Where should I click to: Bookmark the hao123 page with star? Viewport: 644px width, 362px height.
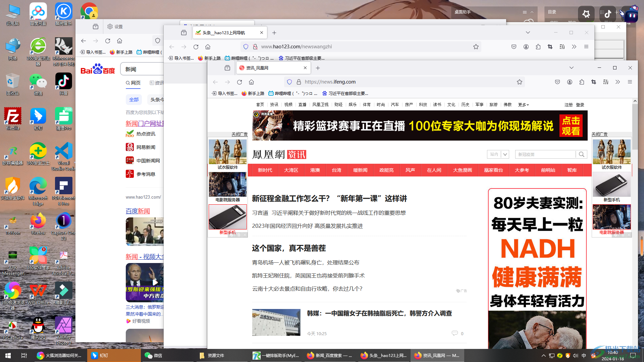point(476,47)
